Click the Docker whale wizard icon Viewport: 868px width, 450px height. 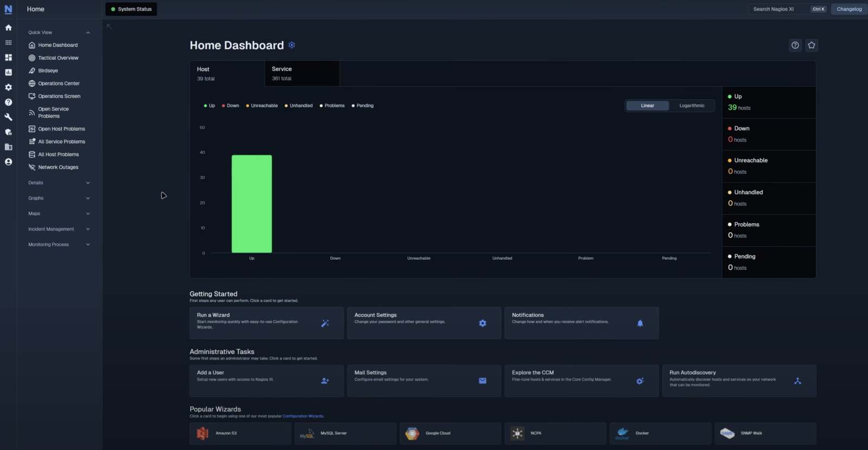(622, 433)
